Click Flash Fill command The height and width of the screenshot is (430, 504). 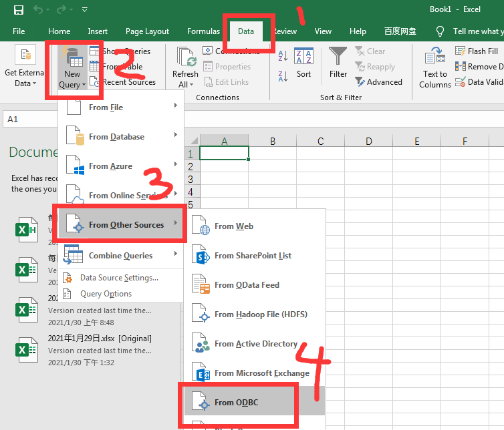477,51
